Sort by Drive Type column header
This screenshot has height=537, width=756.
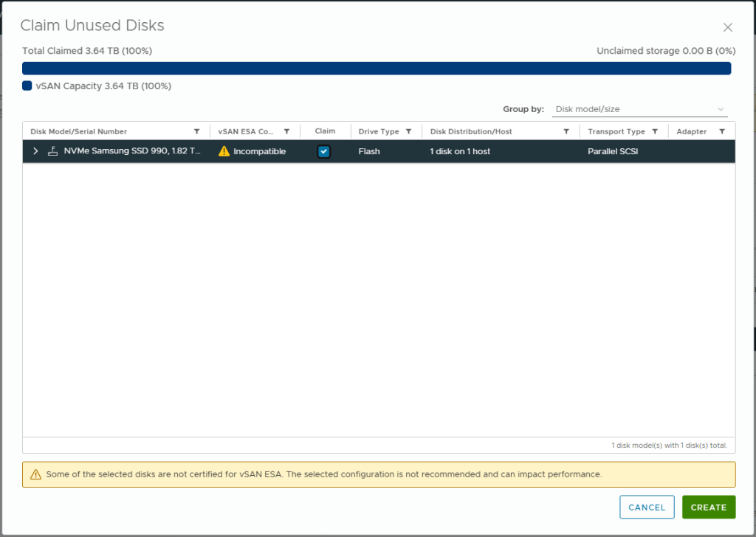378,131
